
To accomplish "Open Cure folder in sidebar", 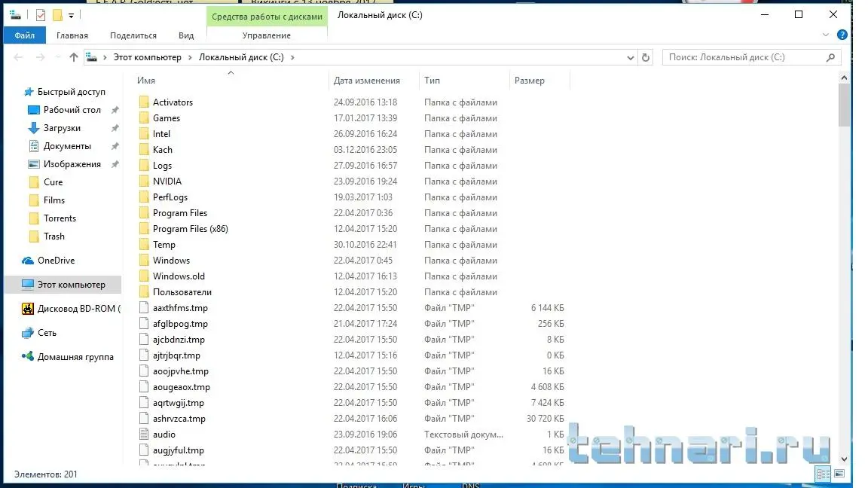I will tap(53, 182).
